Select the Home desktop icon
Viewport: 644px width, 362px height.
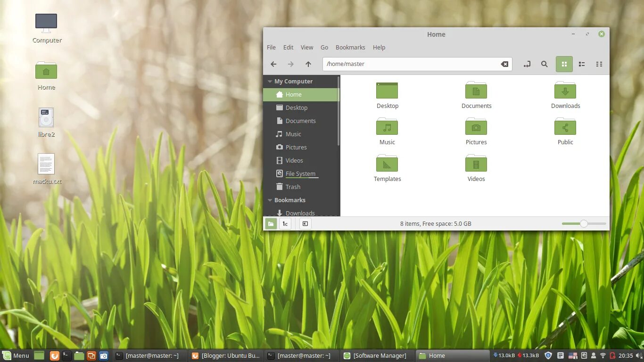[46, 75]
